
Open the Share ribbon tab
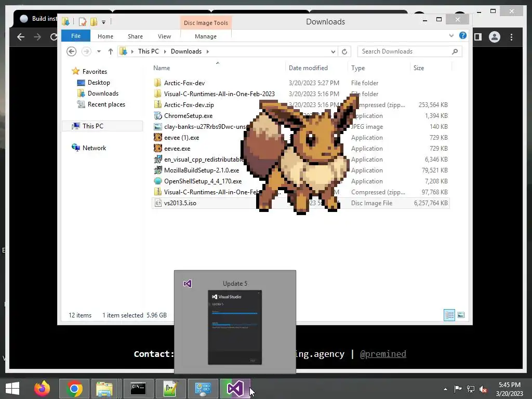[135, 36]
